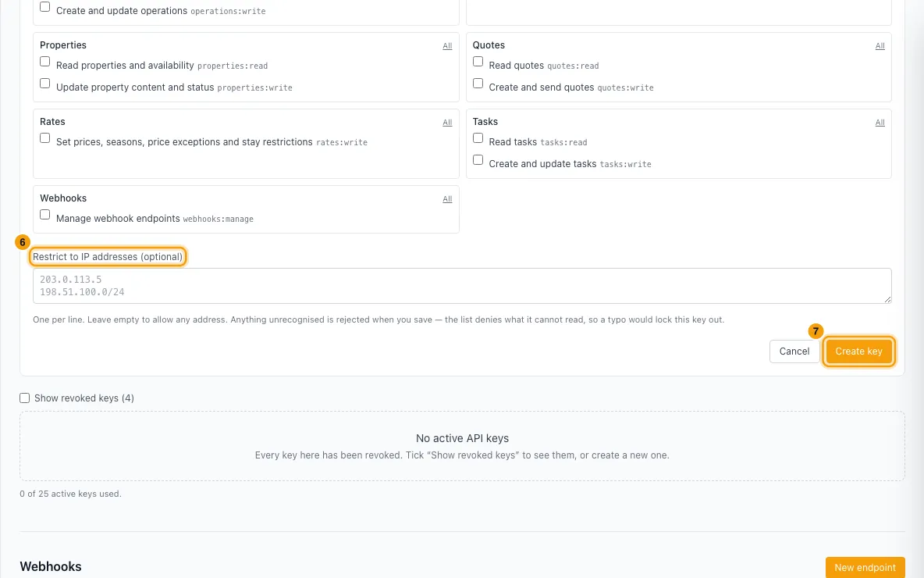Focus the IP address restriction text area
The height and width of the screenshot is (578, 924).
pos(462,286)
